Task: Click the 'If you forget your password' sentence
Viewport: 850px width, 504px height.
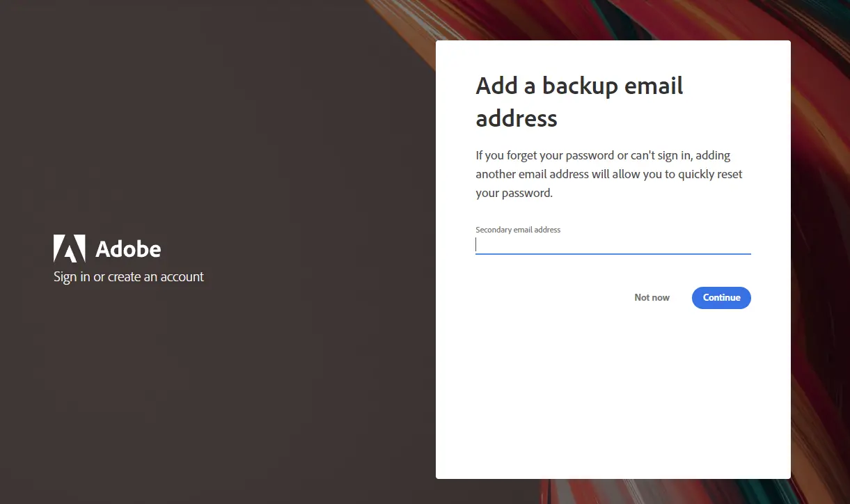Action: [603, 155]
